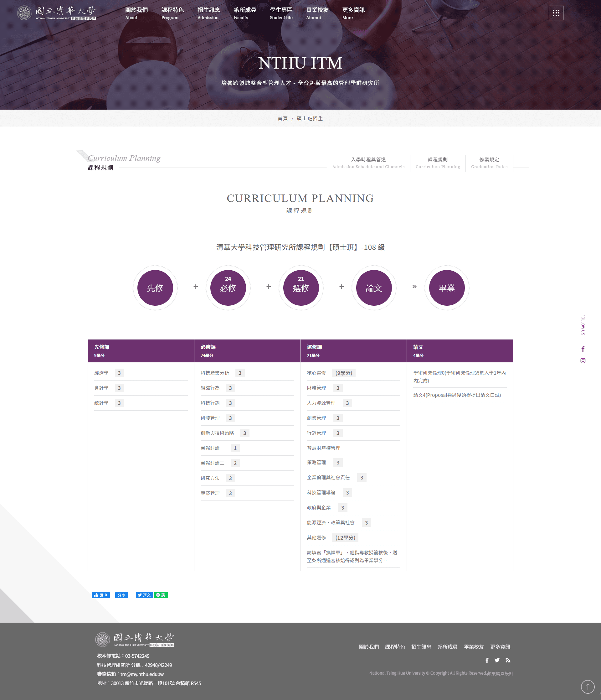Click the Facebook 分享 share button
Viewport: 601px width, 700px height.
(x=121, y=595)
